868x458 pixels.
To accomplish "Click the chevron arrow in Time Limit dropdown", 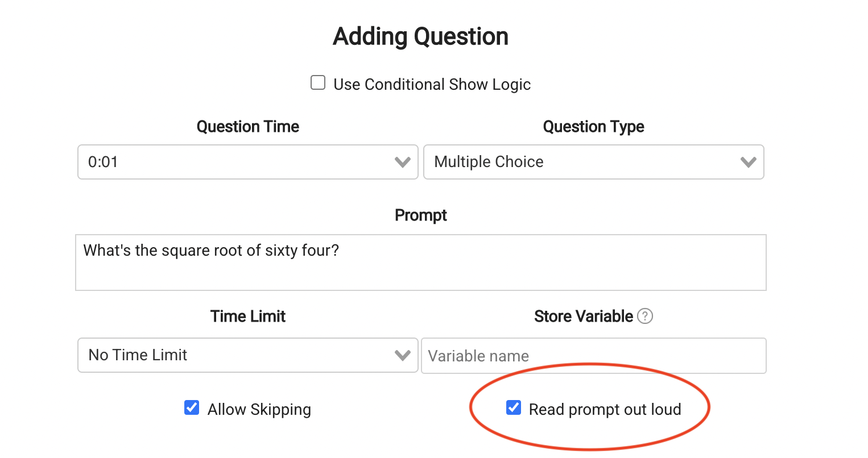I will pos(403,356).
